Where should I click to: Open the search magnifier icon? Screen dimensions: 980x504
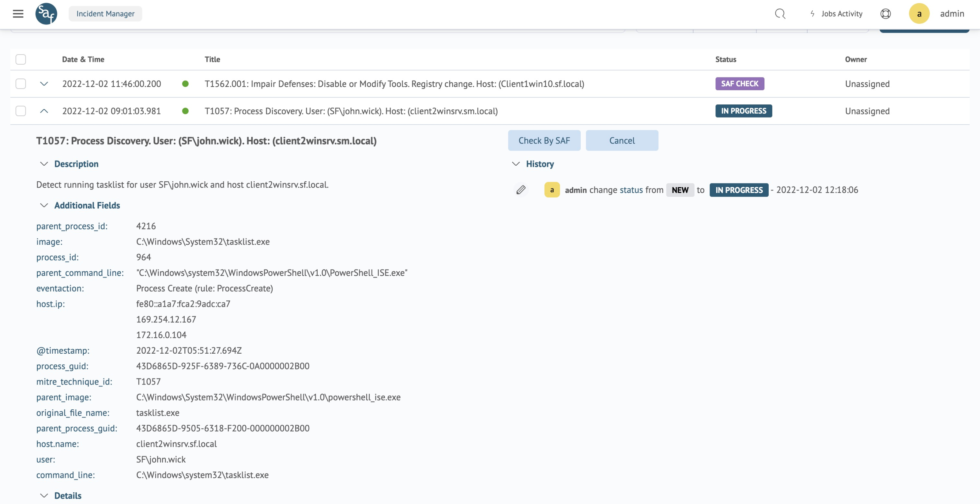pos(780,14)
